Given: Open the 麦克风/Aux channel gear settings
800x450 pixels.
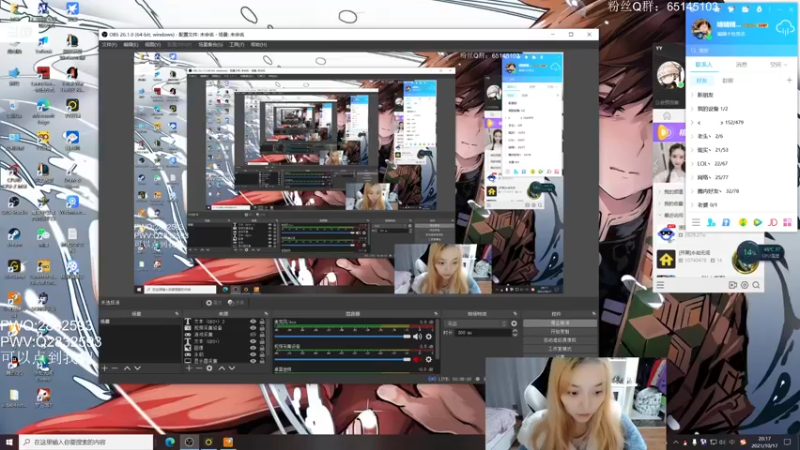Looking at the screenshot, I should coord(429,337).
